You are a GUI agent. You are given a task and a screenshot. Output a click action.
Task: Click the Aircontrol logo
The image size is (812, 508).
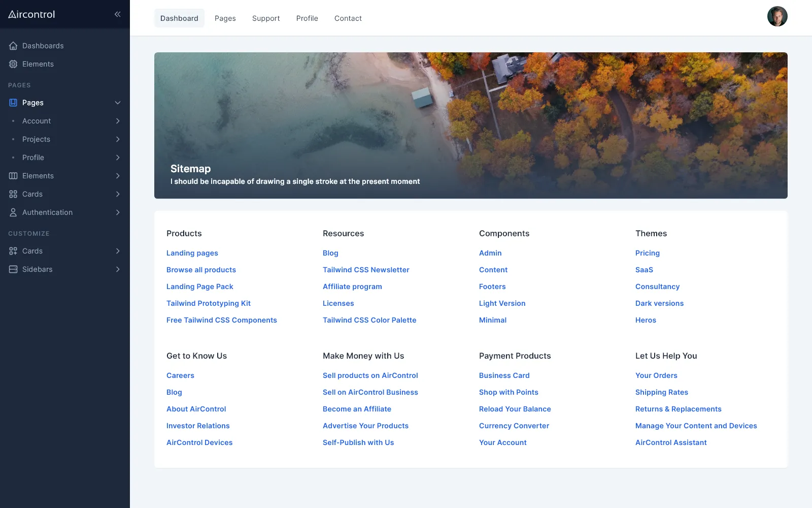(x=31, y=14)
